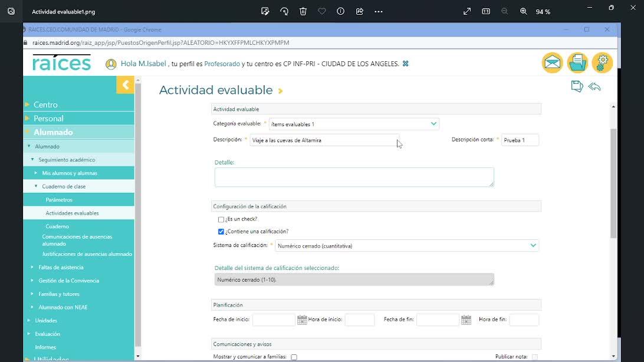Viewport: 644px width, 362px height.
Task: Click the 'Hola M.Isabel' user link
Action: point(143,64)
